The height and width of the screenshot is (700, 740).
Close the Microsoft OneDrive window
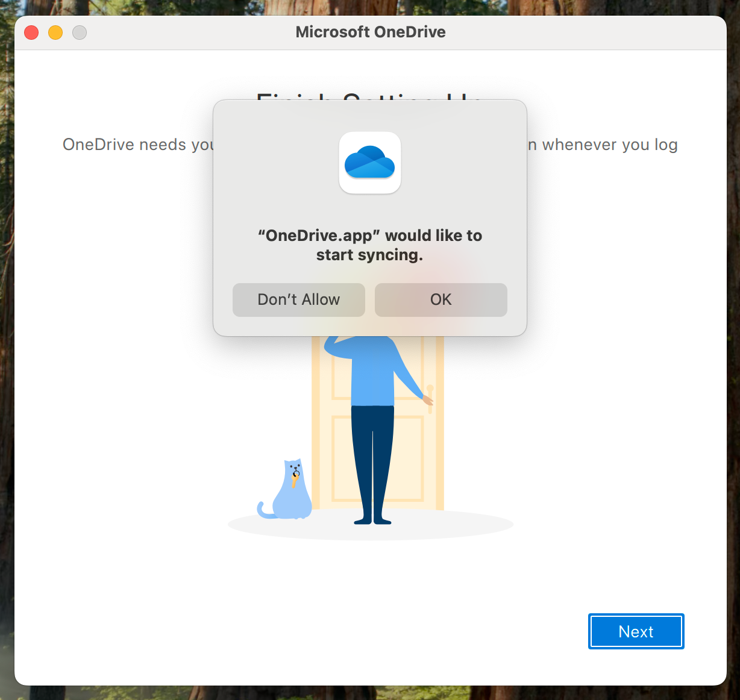[x=31, y=33]
